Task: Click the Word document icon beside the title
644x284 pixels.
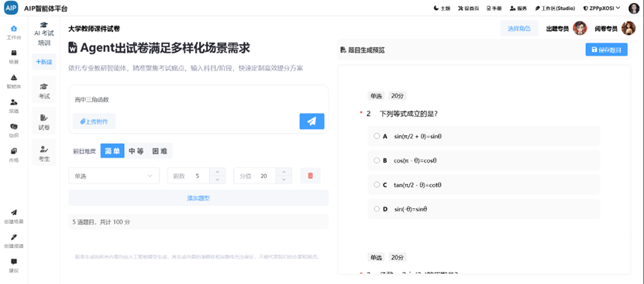Action: [x=73, y=48]
